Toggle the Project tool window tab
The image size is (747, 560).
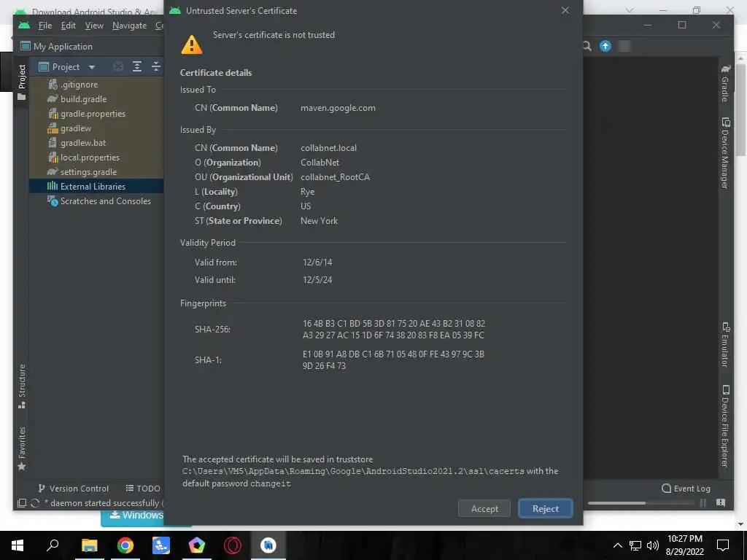[21, 82]
